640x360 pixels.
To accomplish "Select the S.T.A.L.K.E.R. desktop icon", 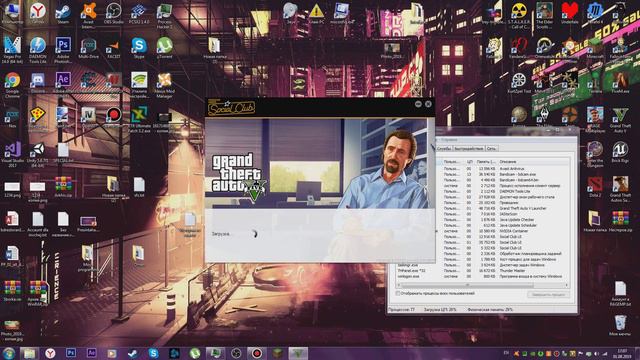I will [x=519, y=15].
